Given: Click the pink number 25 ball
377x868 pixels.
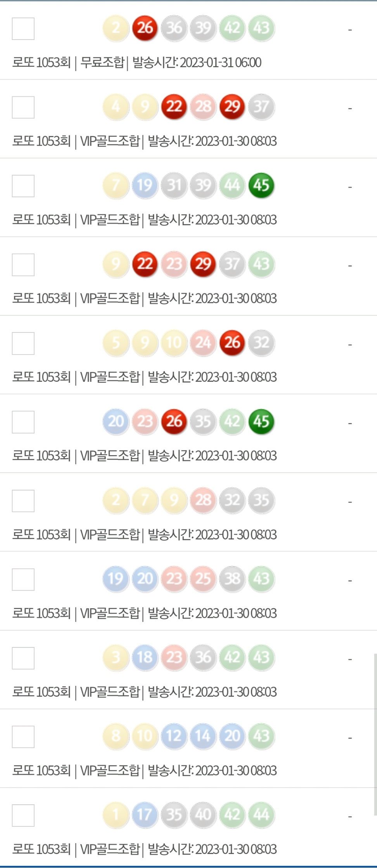Looking at the screenshot, I should [203, 579].
